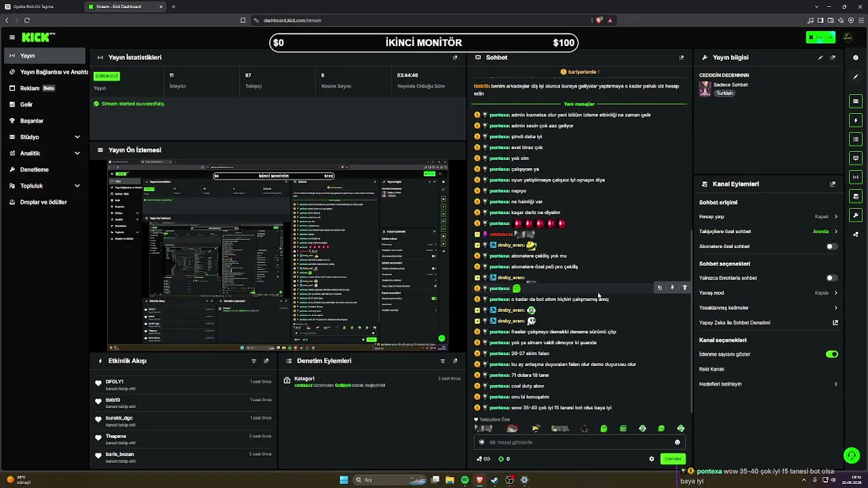
Task: Click the green support chat bubble
Action: point(851,455)
